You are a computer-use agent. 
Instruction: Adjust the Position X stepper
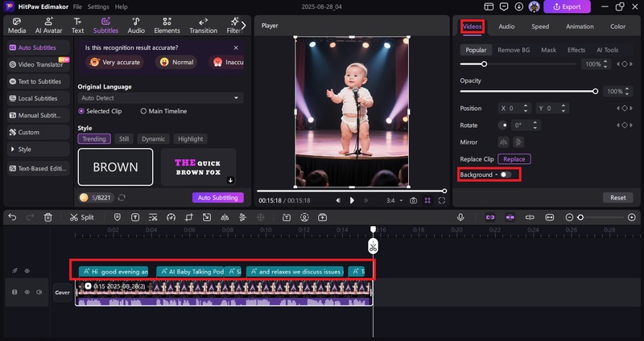[526, 109]
